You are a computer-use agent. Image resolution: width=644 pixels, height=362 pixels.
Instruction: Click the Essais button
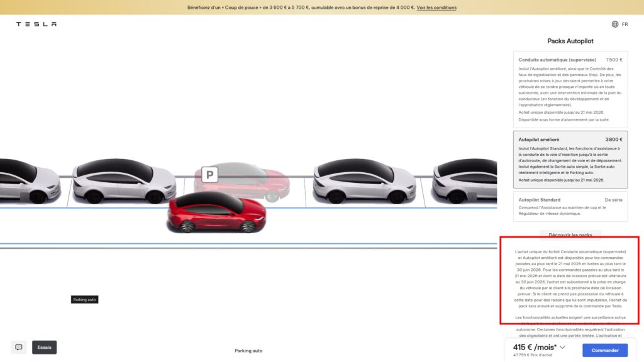45,347
